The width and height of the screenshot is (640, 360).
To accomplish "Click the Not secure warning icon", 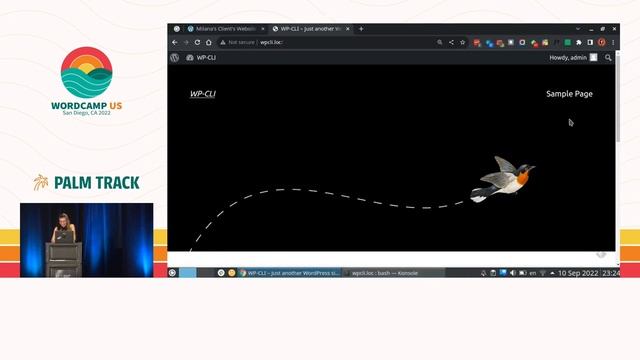I will pyautogui.click(x=223, y=42).
